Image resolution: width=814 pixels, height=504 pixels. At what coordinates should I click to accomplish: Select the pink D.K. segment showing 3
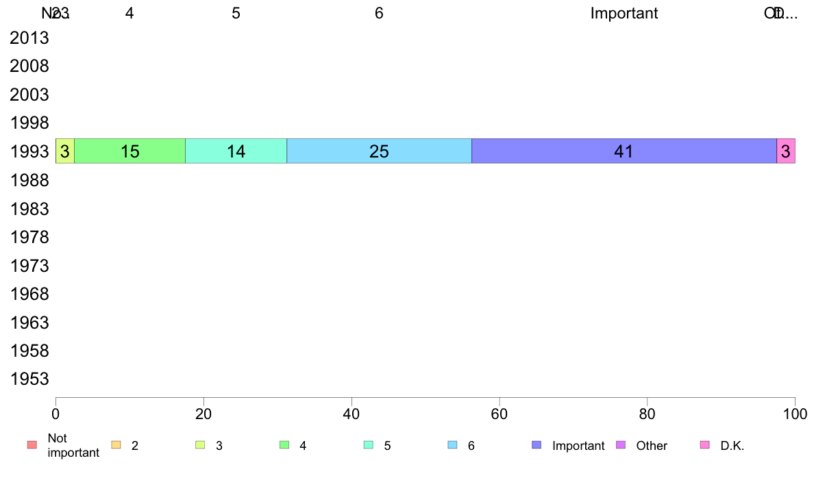(x=786, y=151)
